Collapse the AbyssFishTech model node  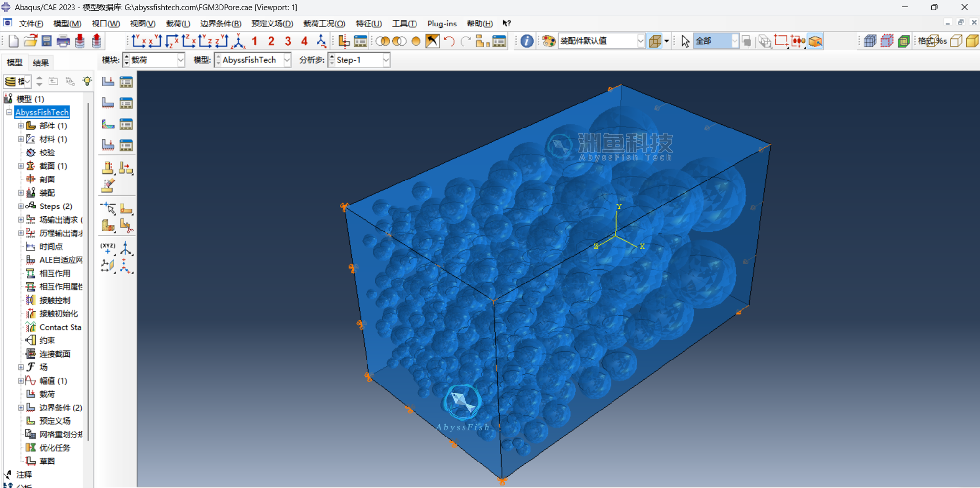tap(9, 112)
